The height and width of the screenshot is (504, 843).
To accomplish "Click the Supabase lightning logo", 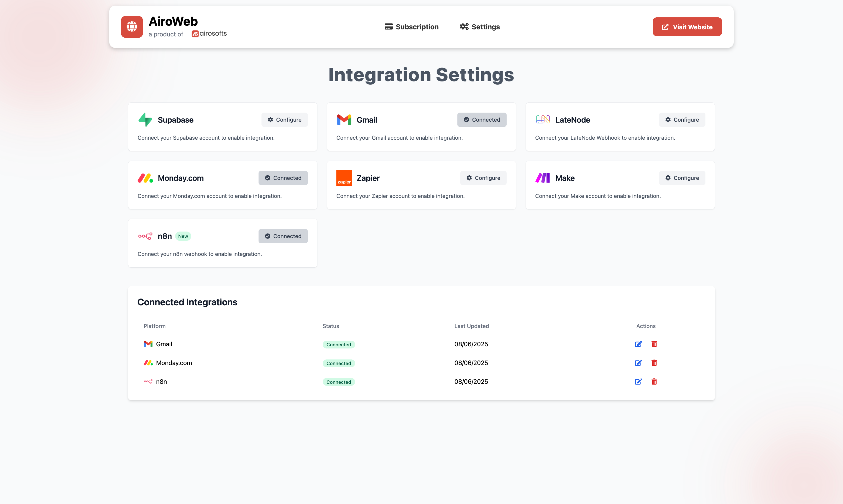I will pos(145,119).
